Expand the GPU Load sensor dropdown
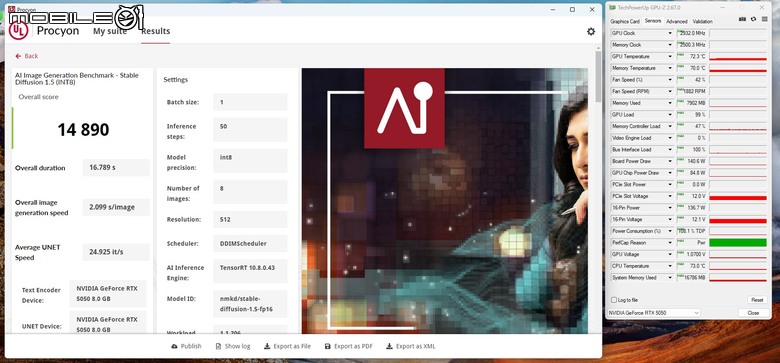Image resolution: width=780 pixels, height=363 pixels. pos(670,115)
